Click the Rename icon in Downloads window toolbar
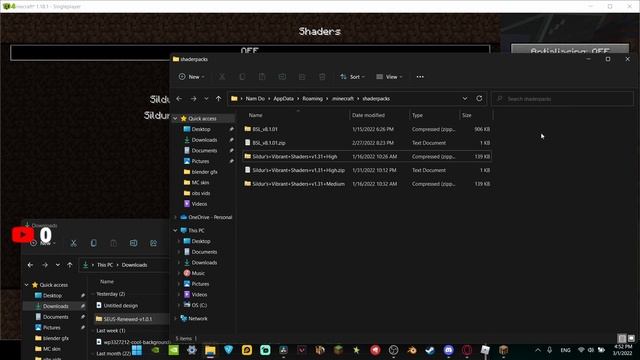 click(x=133, y=243)
